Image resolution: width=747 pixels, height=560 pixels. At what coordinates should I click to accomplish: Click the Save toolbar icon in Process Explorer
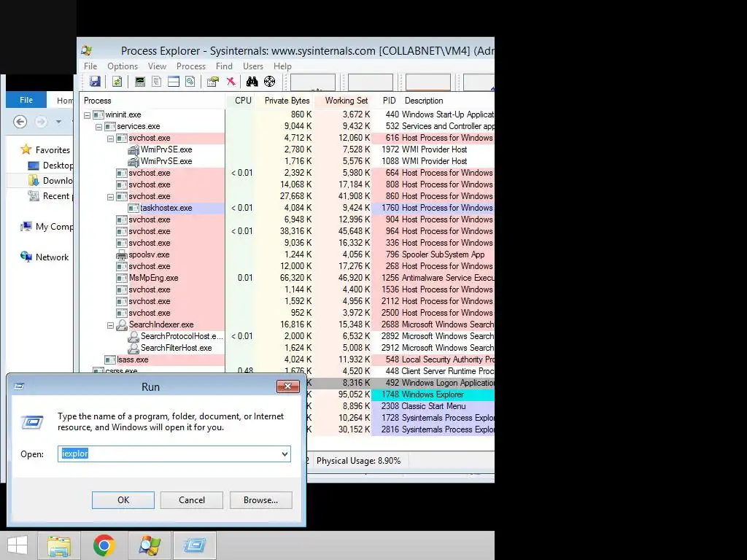96,82
